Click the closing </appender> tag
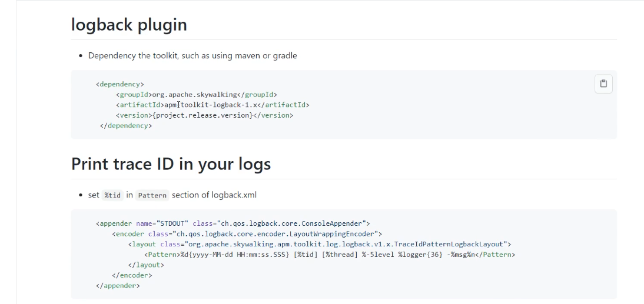644x304 pixels. click(x=118, y=286)
